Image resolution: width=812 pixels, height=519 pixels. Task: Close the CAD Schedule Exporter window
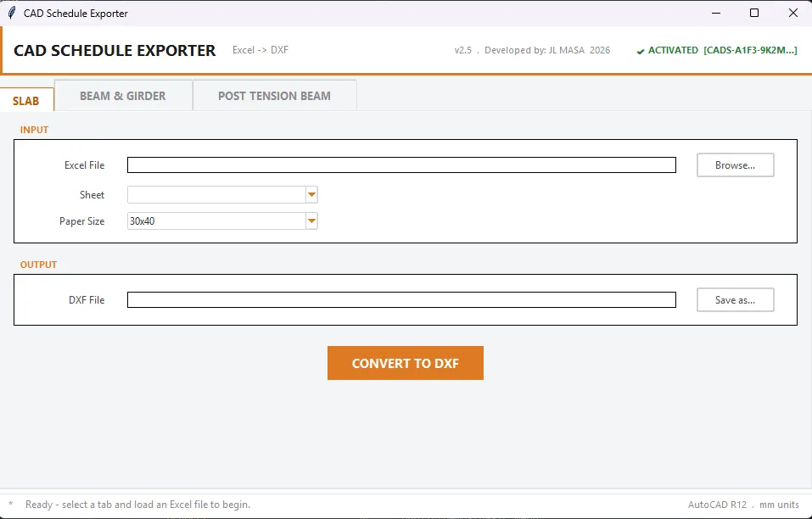[792, 13]
